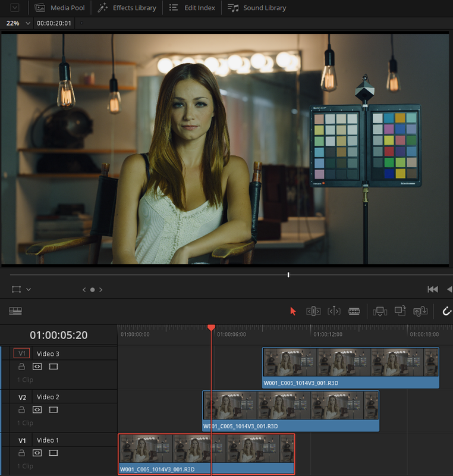
Task: Toggle auto track selector on Video 3
Action: click(x=37, y=367)
